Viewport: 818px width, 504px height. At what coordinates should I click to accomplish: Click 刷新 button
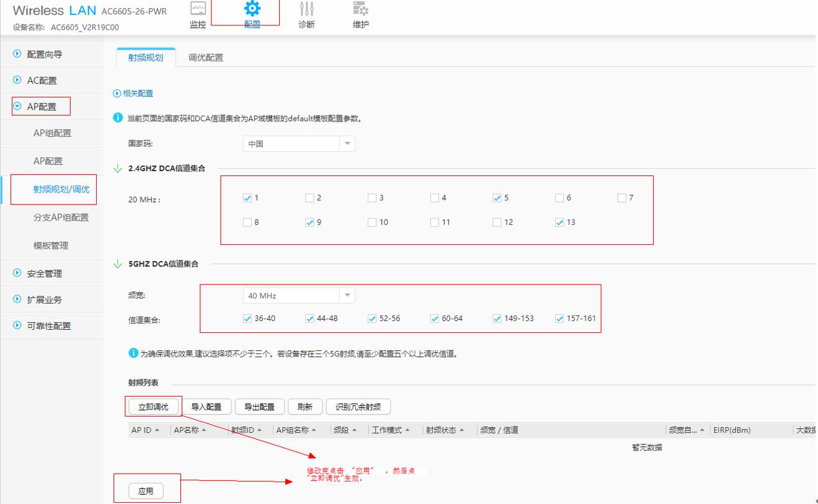[305, 407]
